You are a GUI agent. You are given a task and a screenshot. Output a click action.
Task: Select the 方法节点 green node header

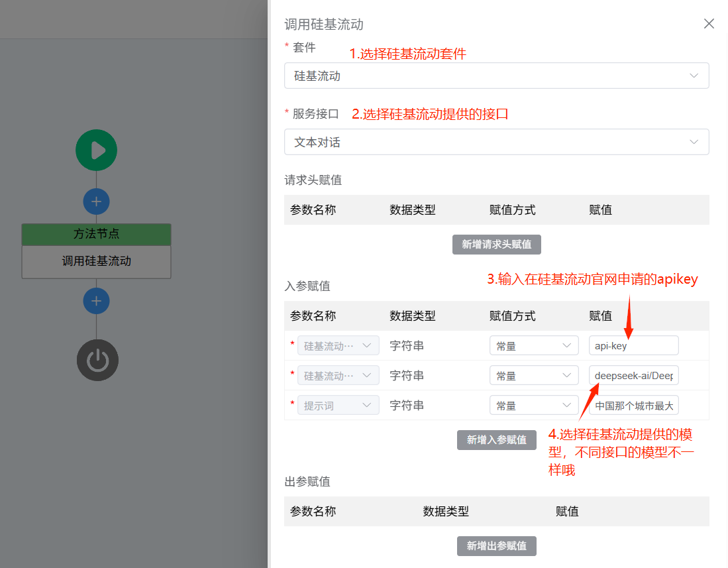click(x=97, y=234)
